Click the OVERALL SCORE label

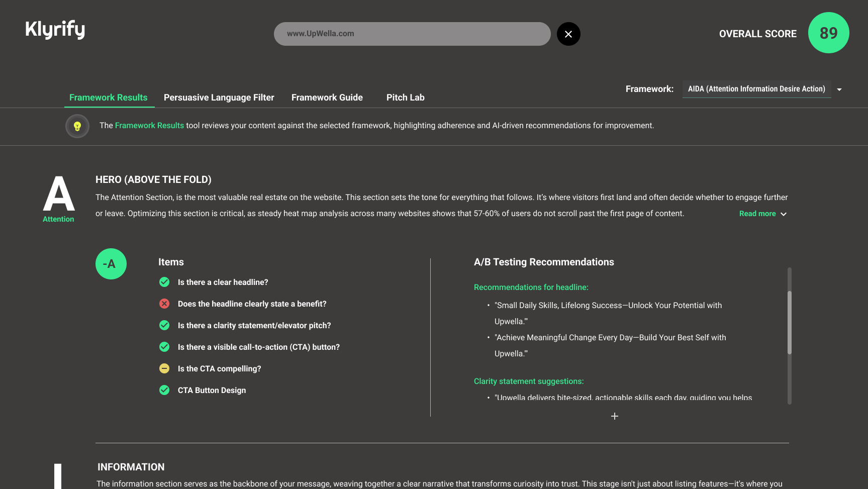coord(758,34)
